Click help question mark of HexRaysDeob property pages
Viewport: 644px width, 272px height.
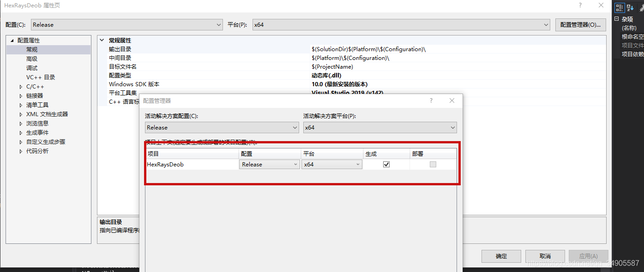coord(580,5)
